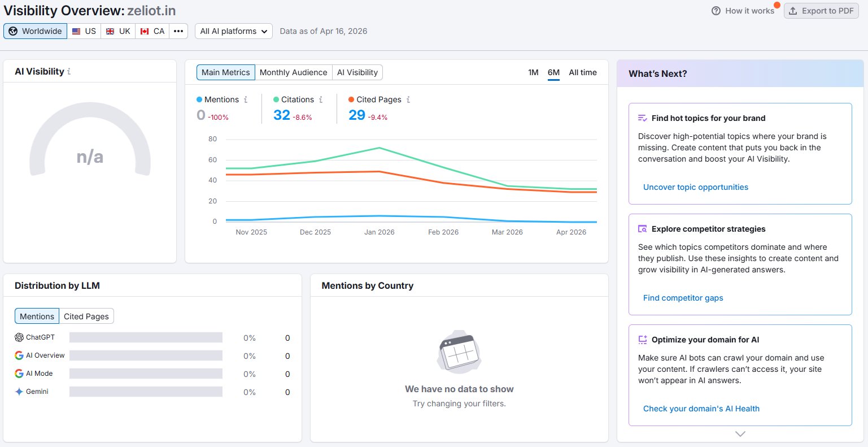Toggle the Cited Pages orange series dot

coord(351,99)
